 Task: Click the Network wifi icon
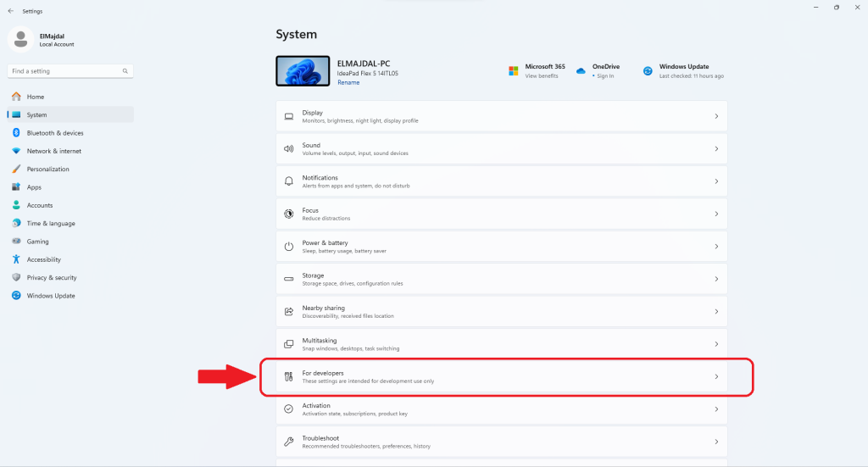point(16,151)
